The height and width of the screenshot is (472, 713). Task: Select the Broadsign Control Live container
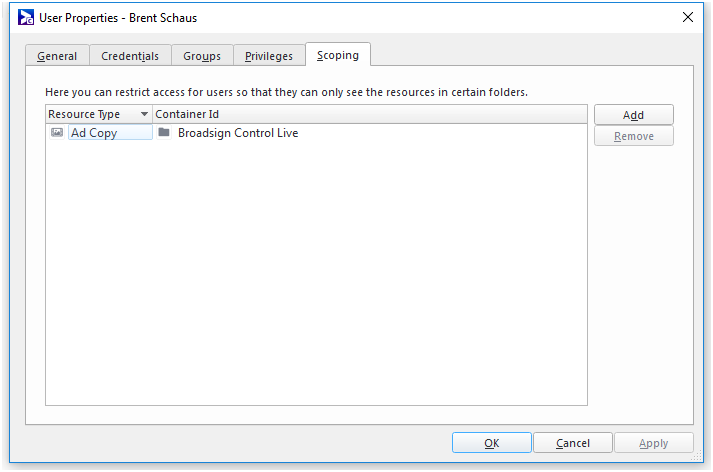(x=238, y=133)
